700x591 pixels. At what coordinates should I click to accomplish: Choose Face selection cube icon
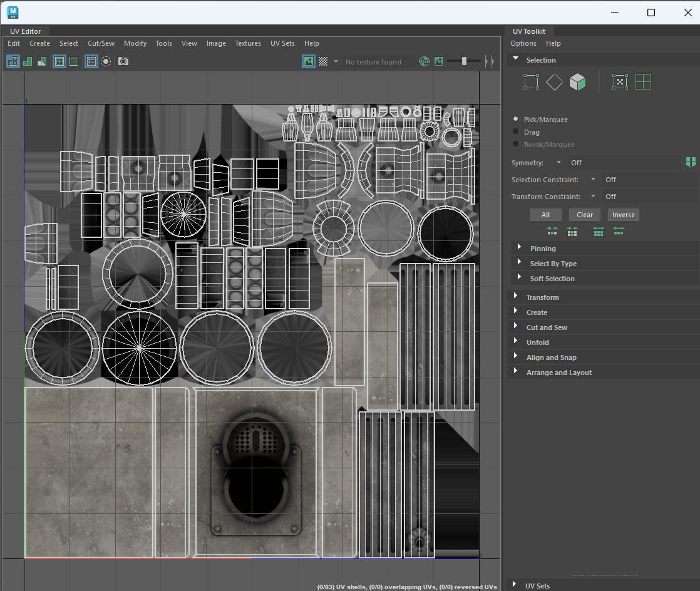577,82
